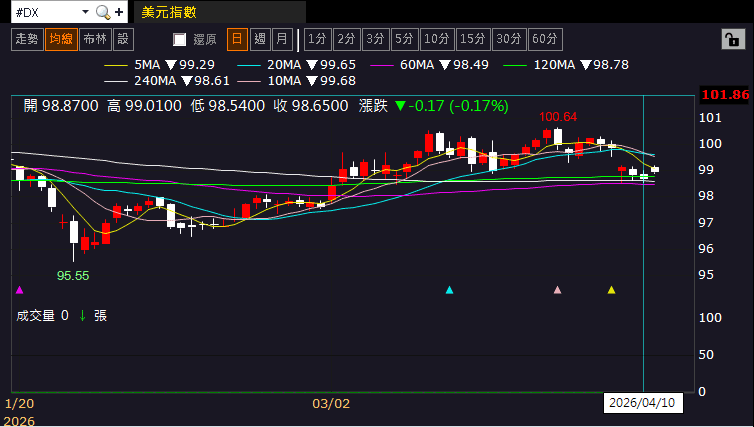Select the 日 daily period
754x427 pixels.
(237, 39)
